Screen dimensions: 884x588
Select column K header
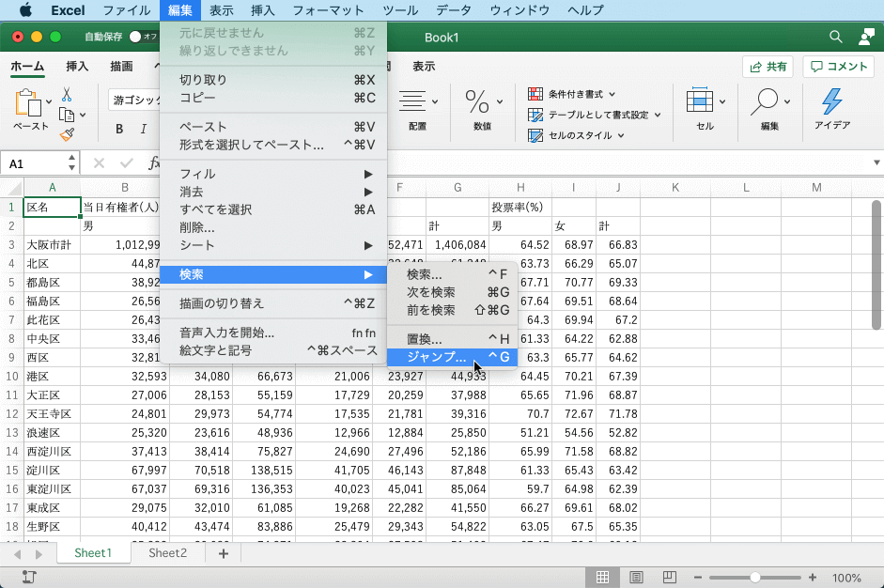pos(675,187)
